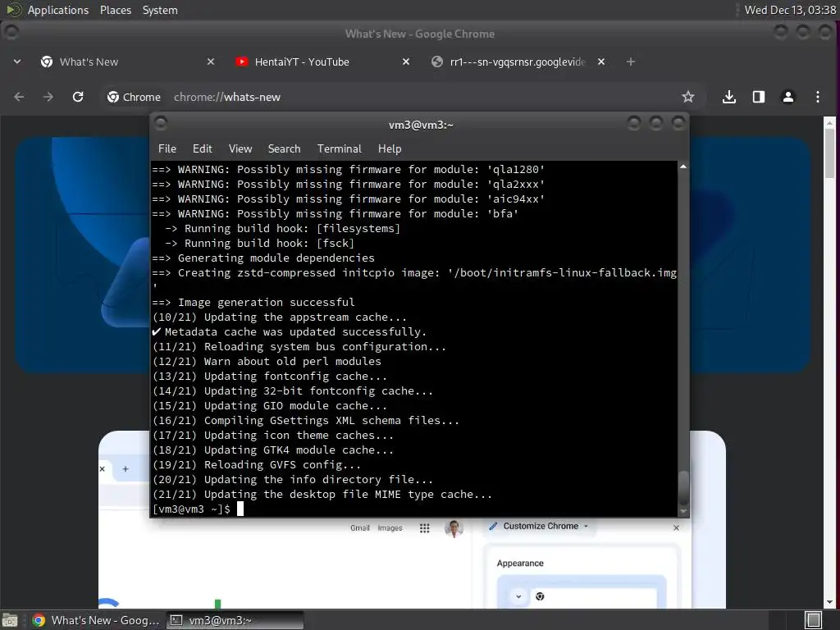The image size is (840, 630).
Task: Switch to What's New - Google taskbar window
Action: 97,620
